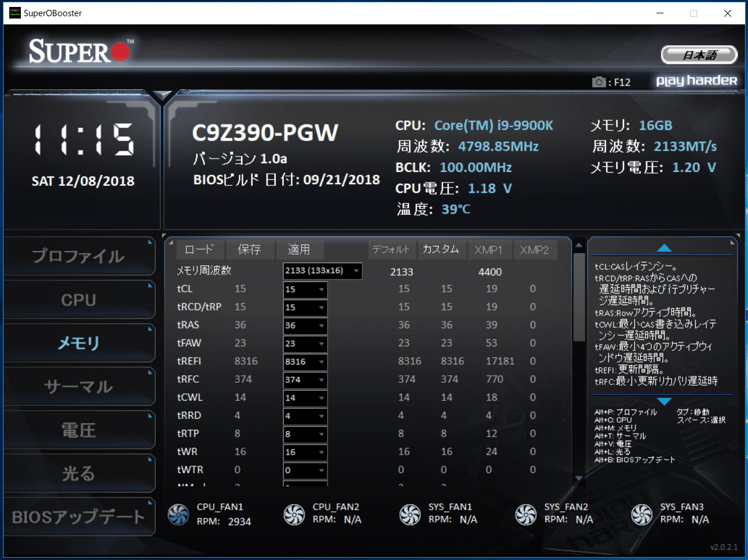The height and width of the screenshot is (560, 748).
Task: Click the memory table scroll down arrow
Action: coord(579,478)
